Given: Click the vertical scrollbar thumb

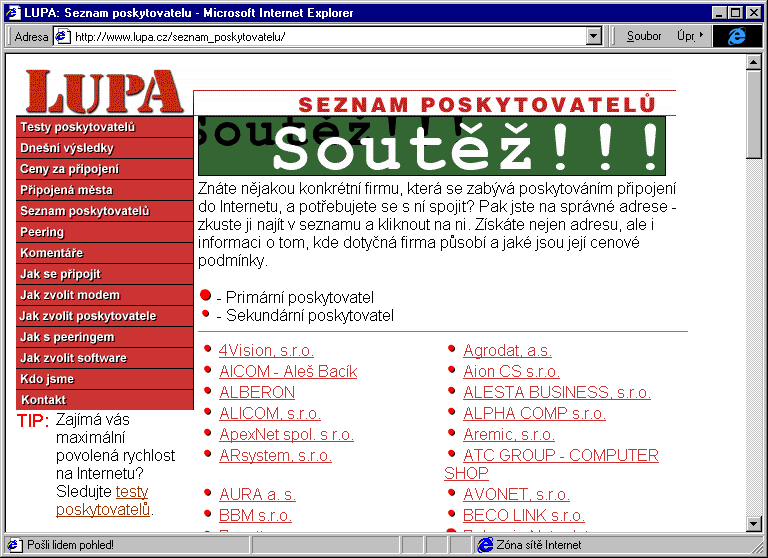Looking at the screenshot, I should pos(753,114).
